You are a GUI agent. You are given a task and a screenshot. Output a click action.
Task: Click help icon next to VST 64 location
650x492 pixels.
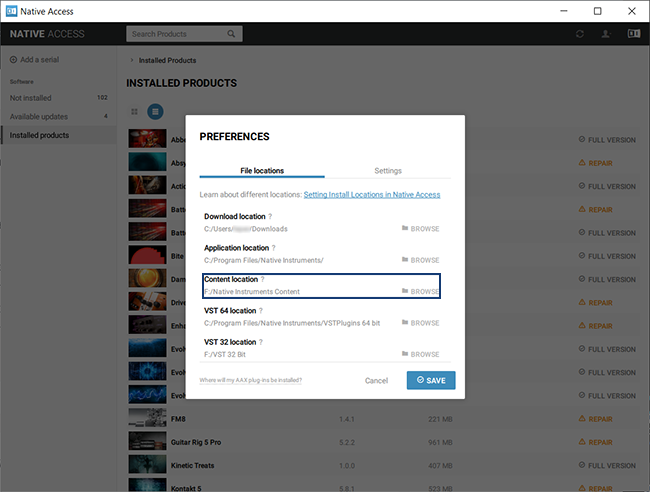point(261,311)
